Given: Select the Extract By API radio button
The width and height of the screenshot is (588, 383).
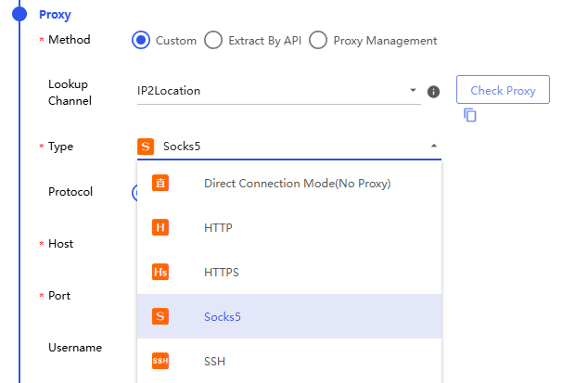Looking at the screenshot, I should click(213, 40).
